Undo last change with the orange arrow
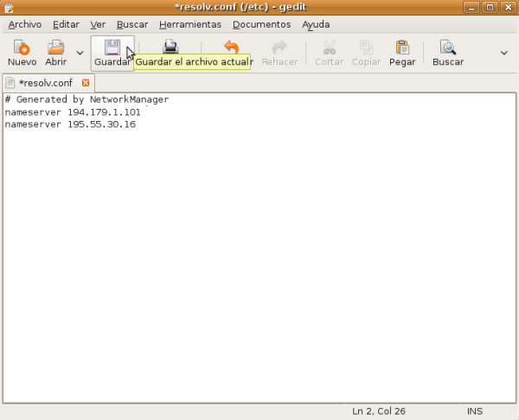The height and width of the screenshot is (420, 519). click(231, 48)
